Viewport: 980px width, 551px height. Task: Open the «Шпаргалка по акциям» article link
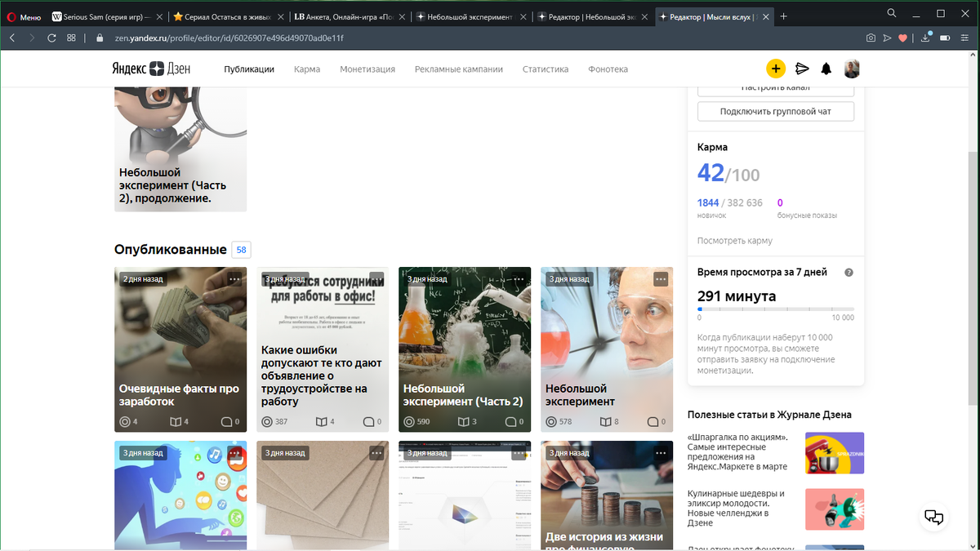click(737, 452)
